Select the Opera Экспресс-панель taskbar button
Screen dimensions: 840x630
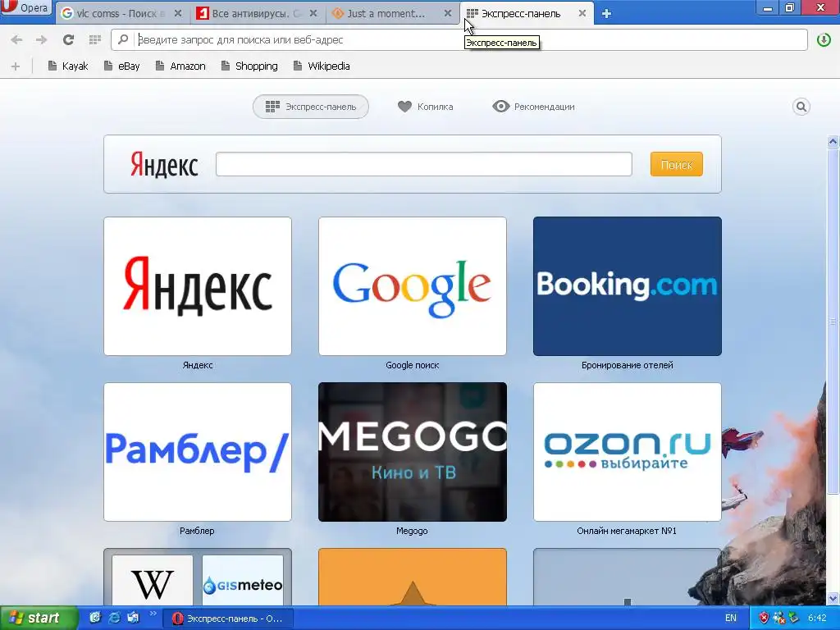[227, 619]
